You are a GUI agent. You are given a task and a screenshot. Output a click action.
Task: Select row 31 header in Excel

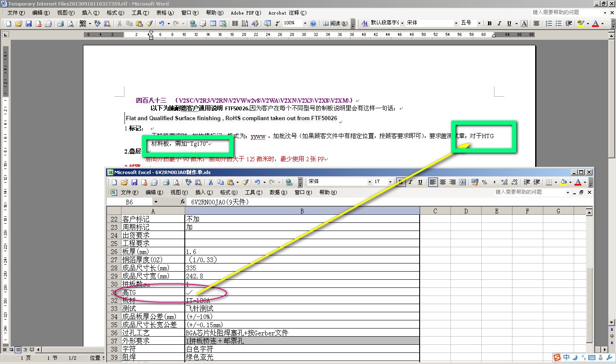coord(114,293)
